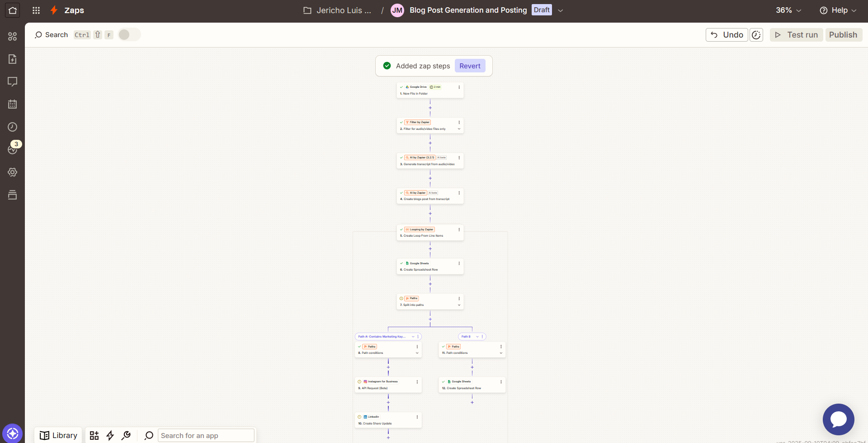Image resolution: width=868 pixels, height=443 pixels.
Task: Select the Google Drive New File step
Action: 429,91
